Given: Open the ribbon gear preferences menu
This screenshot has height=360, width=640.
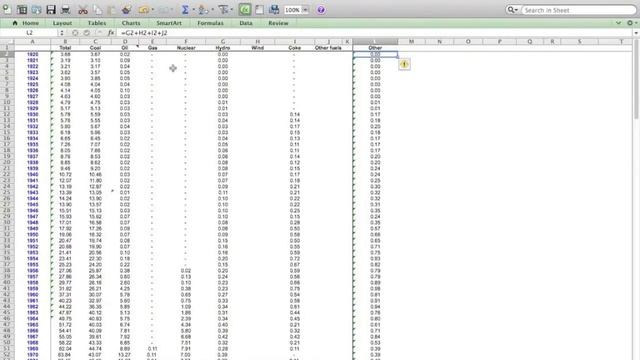Looking at the screenshot, I should 631,23.
